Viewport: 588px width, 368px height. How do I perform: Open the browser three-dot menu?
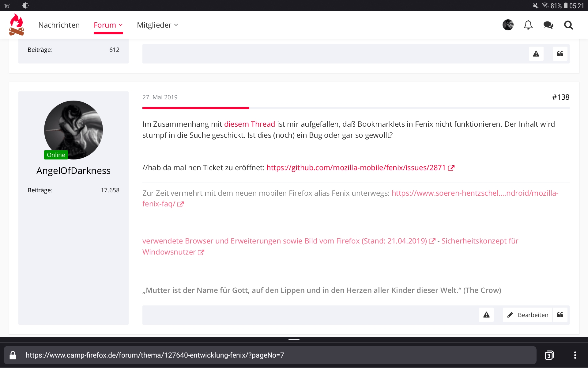point(575,355)
